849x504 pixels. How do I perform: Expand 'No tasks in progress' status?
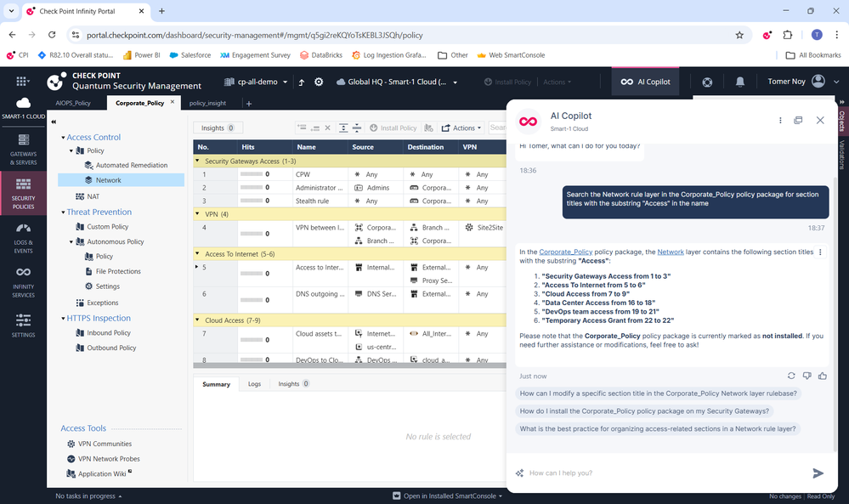tap(88, 496)
